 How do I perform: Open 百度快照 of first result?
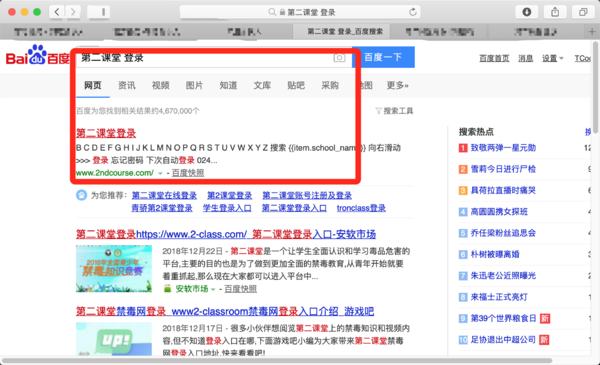click(188, 173)
